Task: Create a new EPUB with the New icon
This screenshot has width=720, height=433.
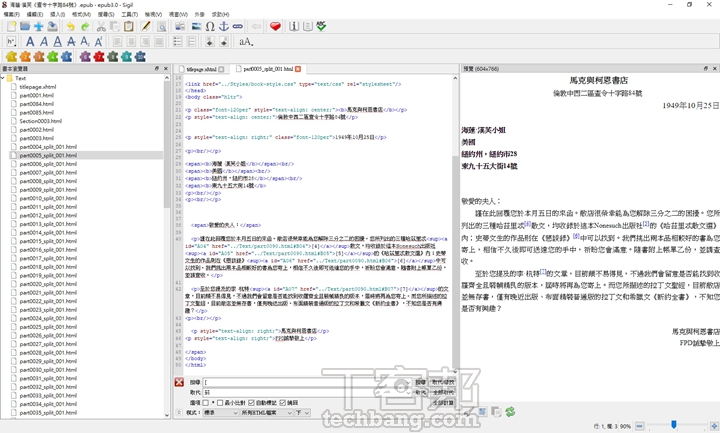Action: 11,27
